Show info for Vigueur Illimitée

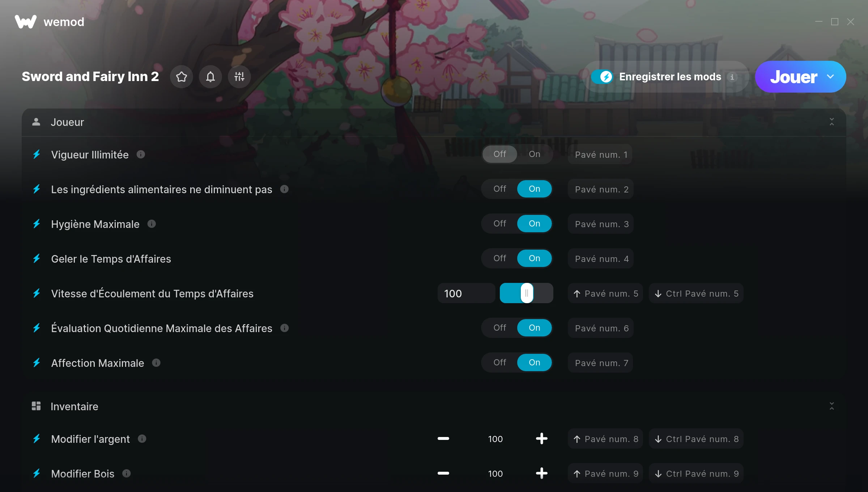coord(141,154)
